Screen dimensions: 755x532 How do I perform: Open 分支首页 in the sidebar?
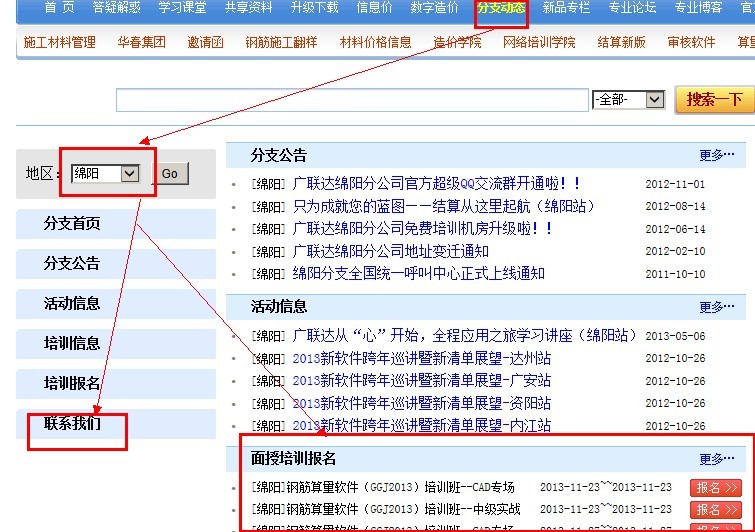(72, 223)
